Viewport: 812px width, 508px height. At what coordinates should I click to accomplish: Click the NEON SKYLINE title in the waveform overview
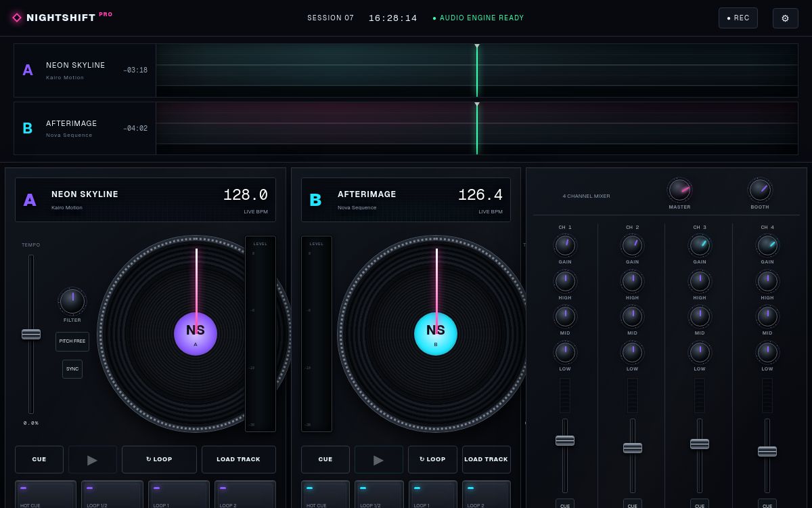[x=76, y=65]
